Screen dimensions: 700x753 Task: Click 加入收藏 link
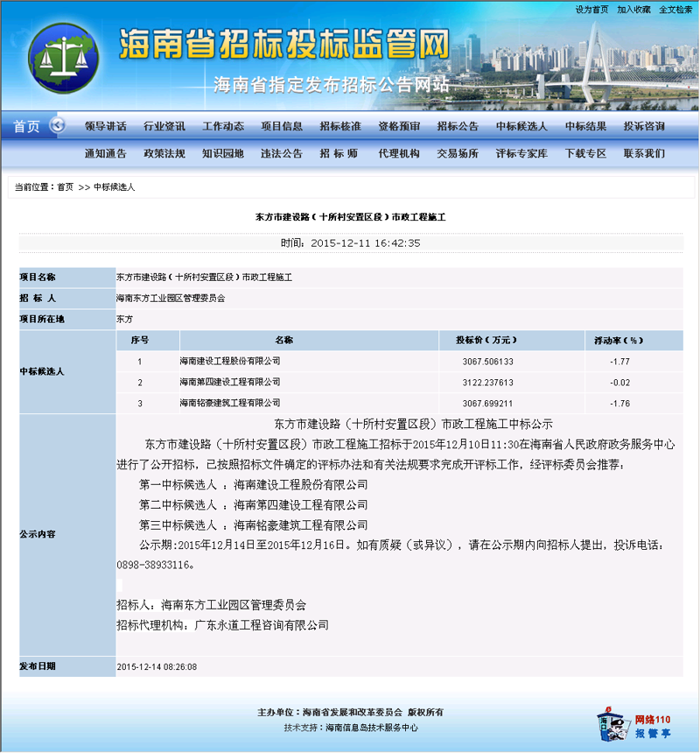[x=633, y=10]
